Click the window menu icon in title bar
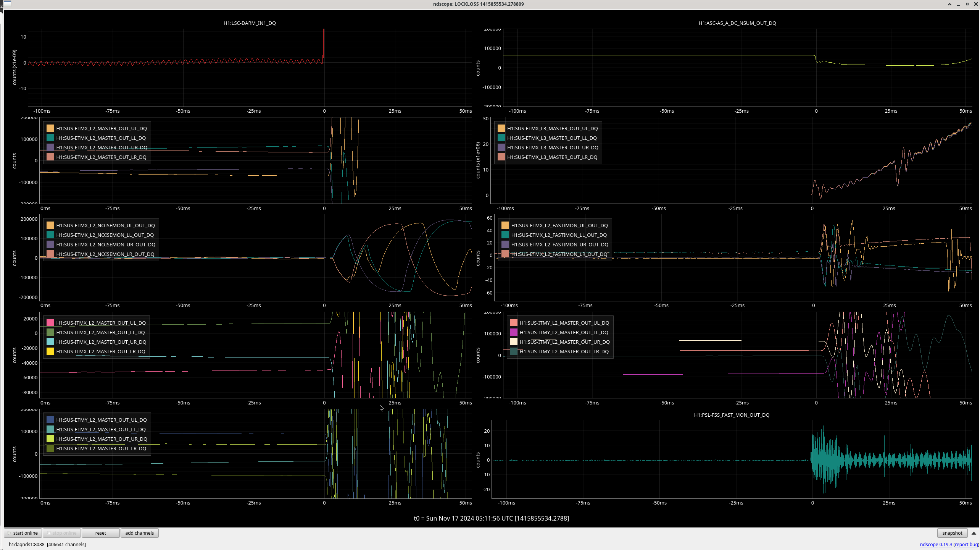980x550 pixels. coord(7,4)
